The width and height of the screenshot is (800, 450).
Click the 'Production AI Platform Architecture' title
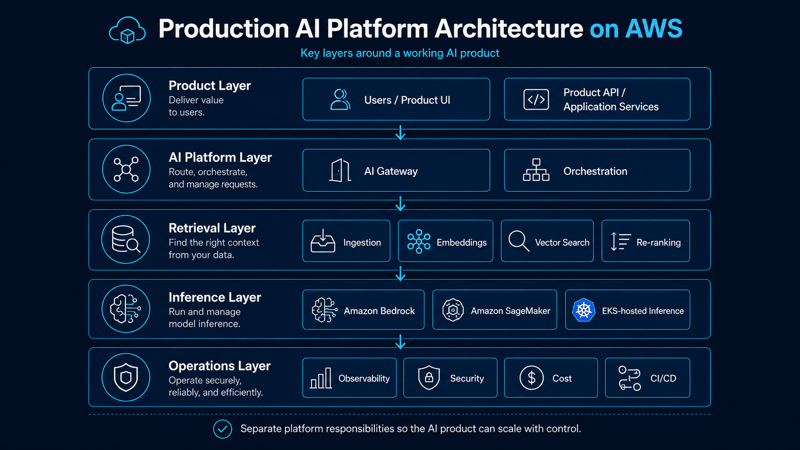coord(370,29)
